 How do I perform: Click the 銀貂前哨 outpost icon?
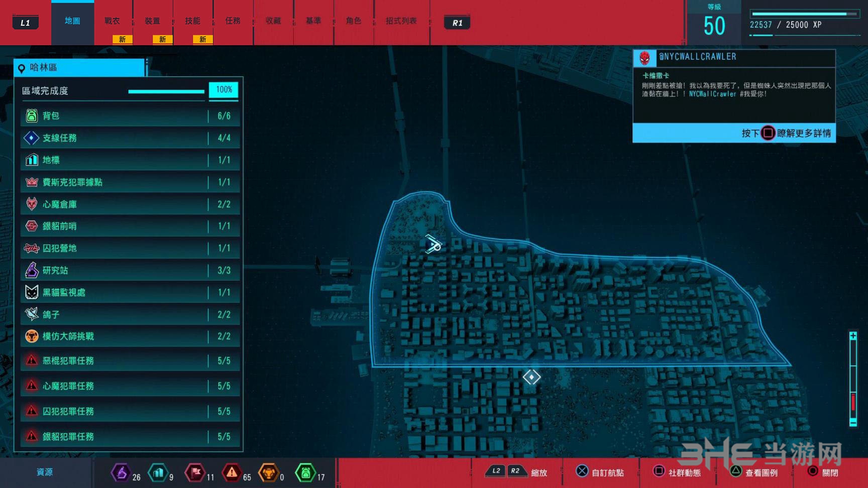click(32, 226)
